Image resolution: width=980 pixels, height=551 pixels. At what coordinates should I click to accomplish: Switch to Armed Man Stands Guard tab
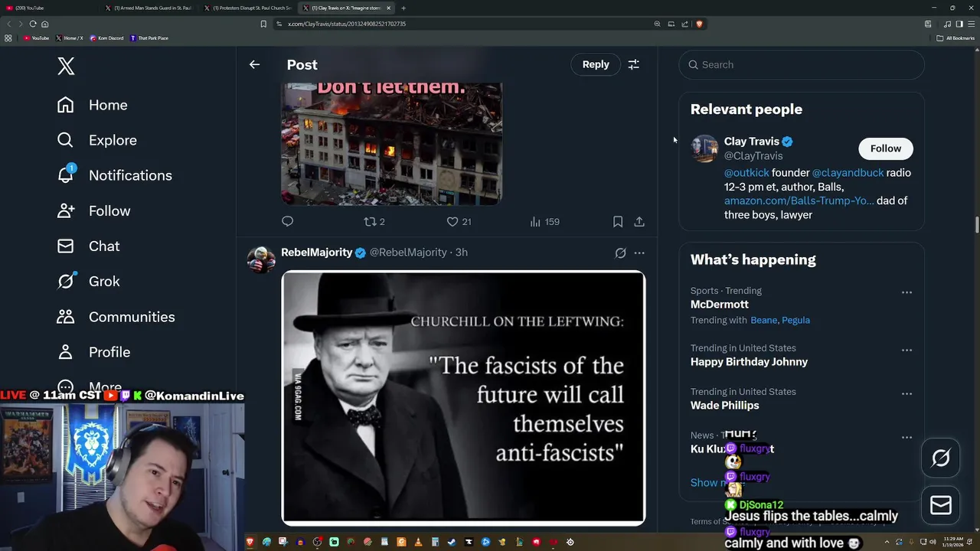149,8
